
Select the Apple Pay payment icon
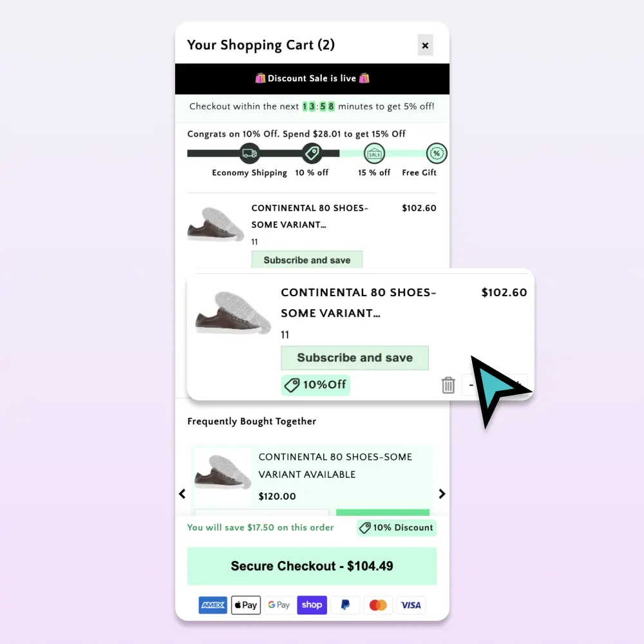pos(245,605)
